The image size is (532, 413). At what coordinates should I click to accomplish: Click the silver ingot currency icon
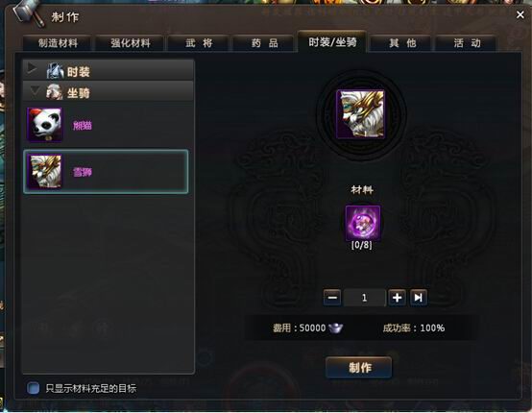335,328
